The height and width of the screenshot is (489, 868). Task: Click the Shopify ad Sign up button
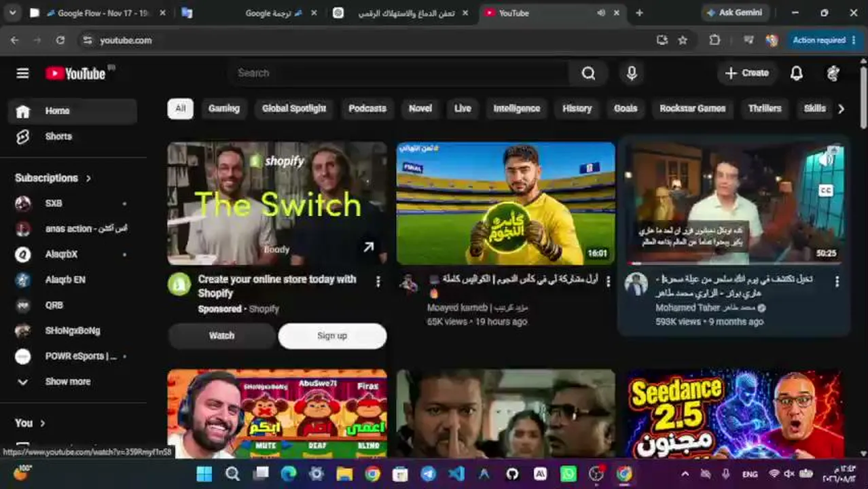click(x=332, y=336)
